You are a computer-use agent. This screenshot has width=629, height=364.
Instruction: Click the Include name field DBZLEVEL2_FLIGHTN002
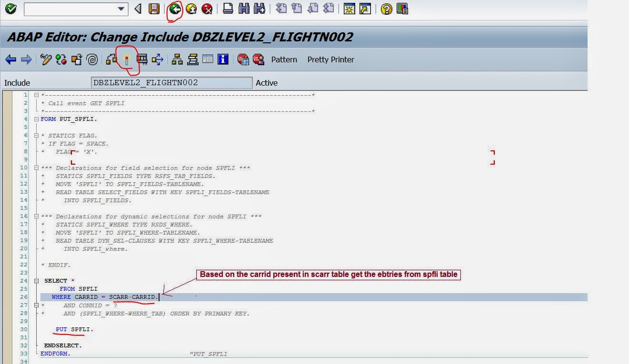tap(171, 83)
